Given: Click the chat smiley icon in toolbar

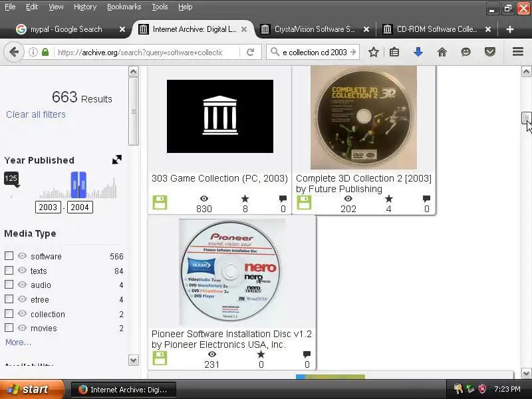Looking at the screenshot, I should click(x=466, y=53).
